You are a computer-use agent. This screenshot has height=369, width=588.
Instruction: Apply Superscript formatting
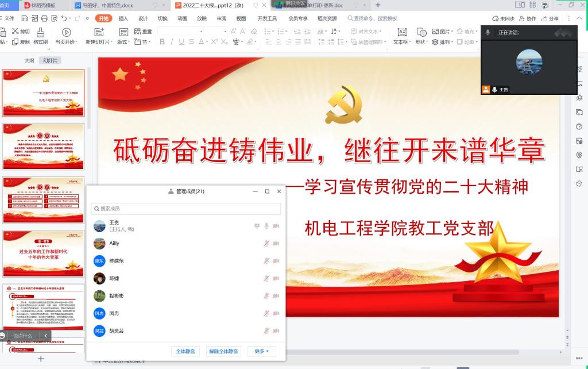pos(215,41)
